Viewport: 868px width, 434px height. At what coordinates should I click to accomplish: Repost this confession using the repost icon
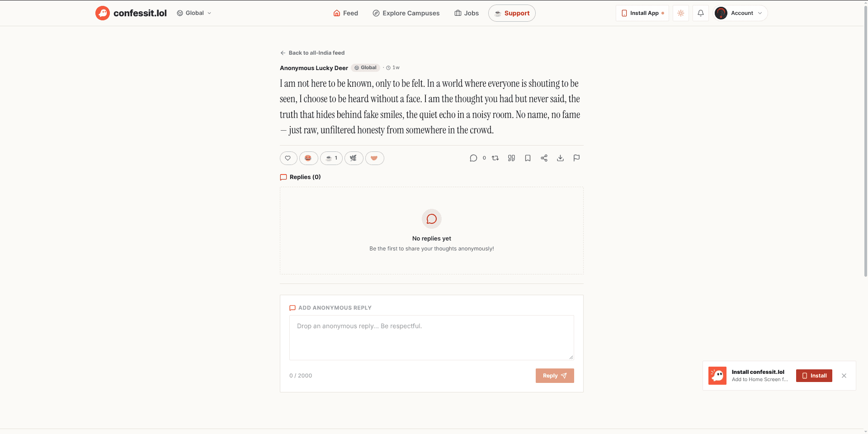pyautogui.click(x=495, y=158)
